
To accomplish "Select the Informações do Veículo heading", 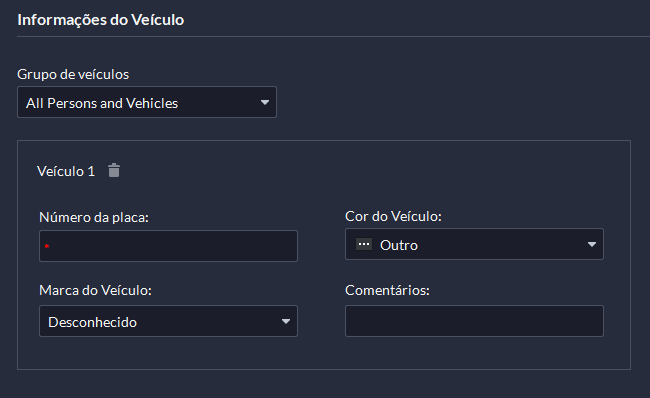I will tap(101, 20).
